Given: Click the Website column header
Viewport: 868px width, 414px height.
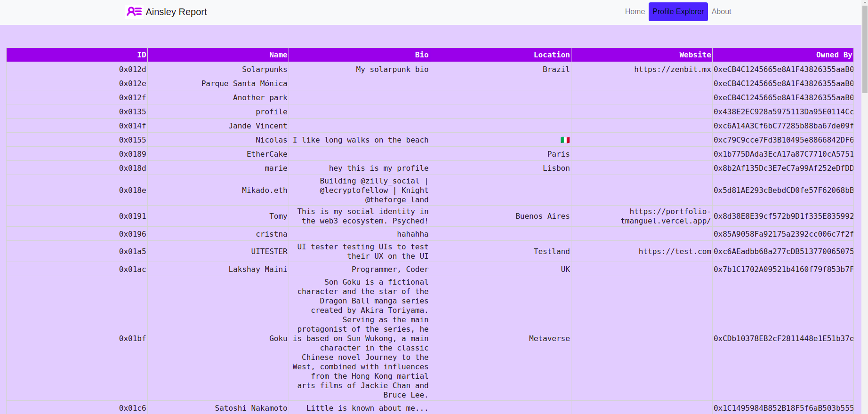Looking at the screenshot, I should pos(642,55).
